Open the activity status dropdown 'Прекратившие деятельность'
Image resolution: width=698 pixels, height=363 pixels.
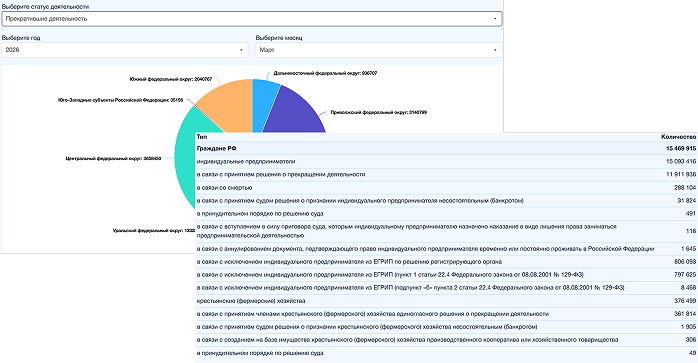252,19
